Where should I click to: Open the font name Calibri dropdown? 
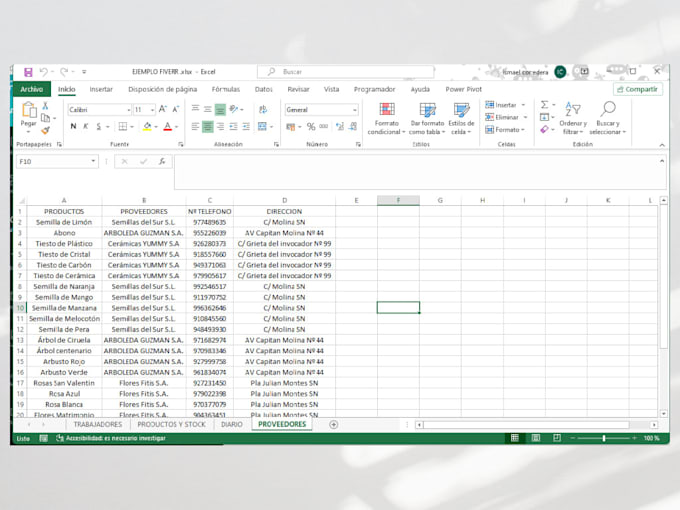click(129, 110)
